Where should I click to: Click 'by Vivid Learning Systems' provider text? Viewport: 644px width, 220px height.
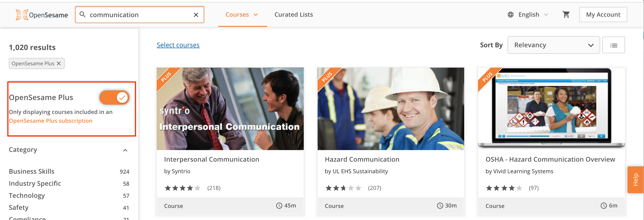519,171
